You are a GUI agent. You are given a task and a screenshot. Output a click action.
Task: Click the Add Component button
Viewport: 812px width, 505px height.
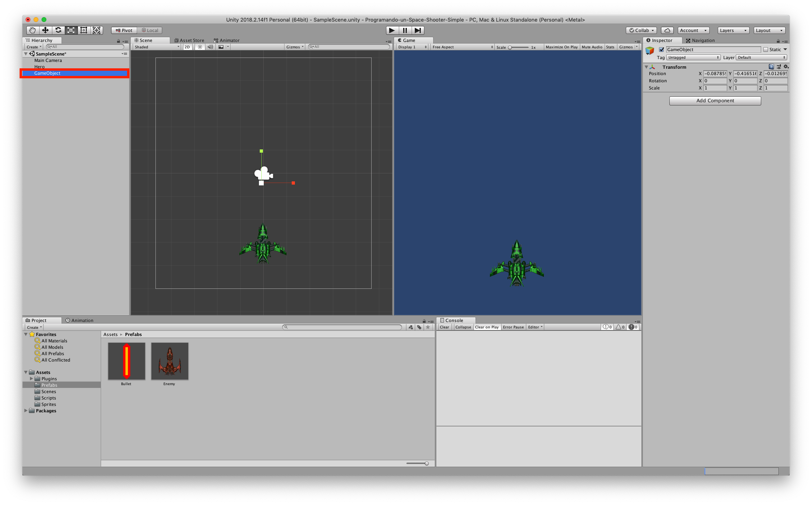[715, 101]
